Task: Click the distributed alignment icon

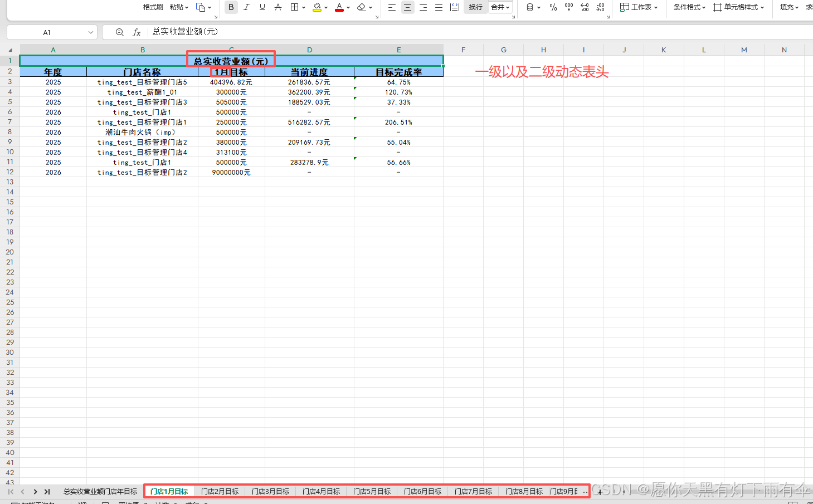Action: pos(455,7)
